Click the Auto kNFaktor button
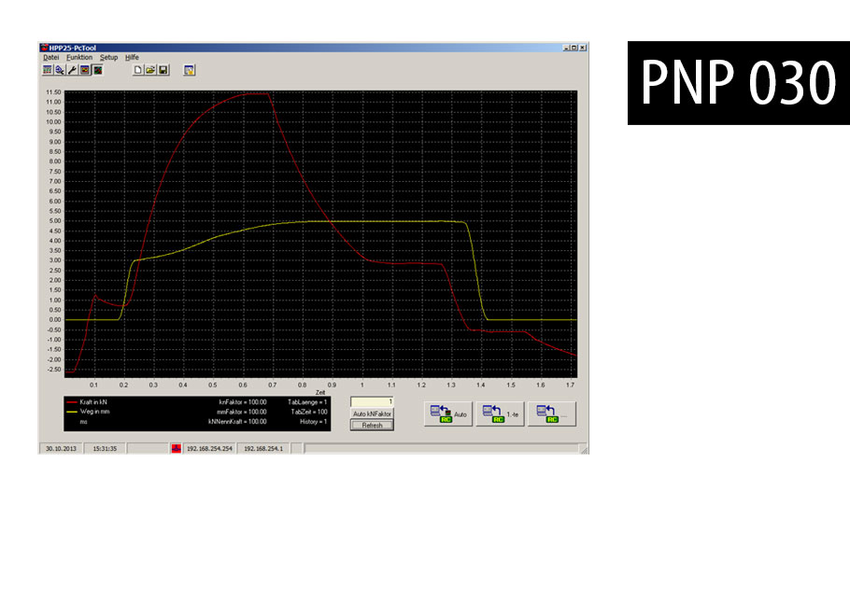 (372, 413)
